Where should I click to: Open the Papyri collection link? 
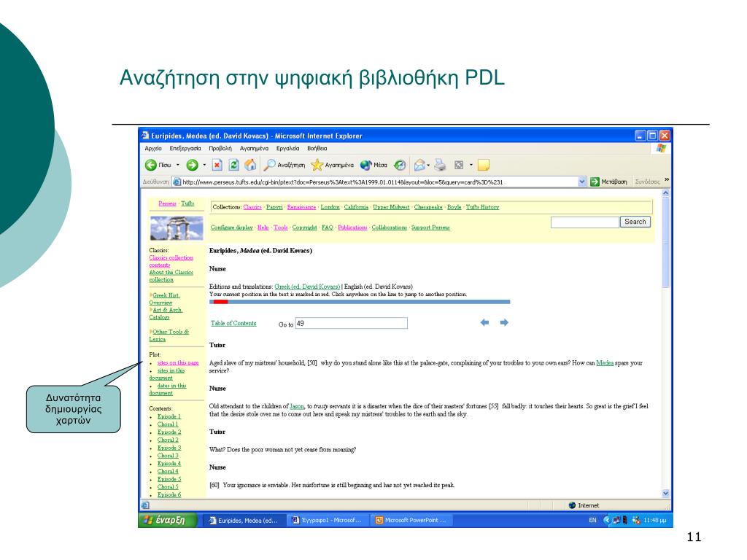(x=274, y=207)
